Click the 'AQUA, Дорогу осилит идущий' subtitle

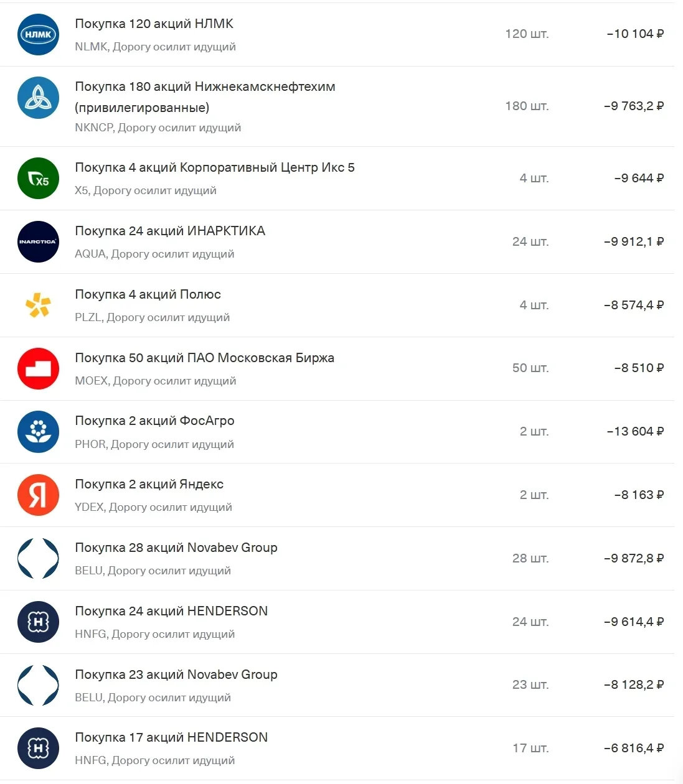pyautogui.click(x=154, y=254)
